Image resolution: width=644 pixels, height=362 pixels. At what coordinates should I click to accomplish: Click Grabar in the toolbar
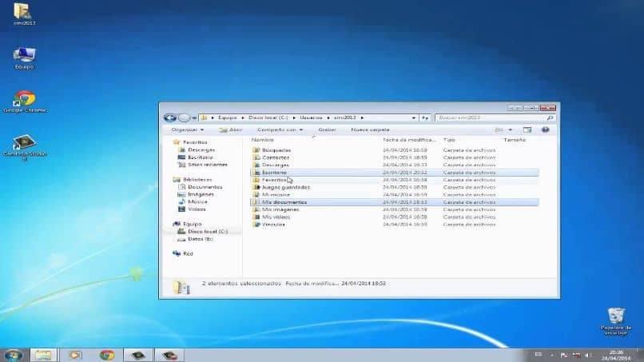point(327,129)
